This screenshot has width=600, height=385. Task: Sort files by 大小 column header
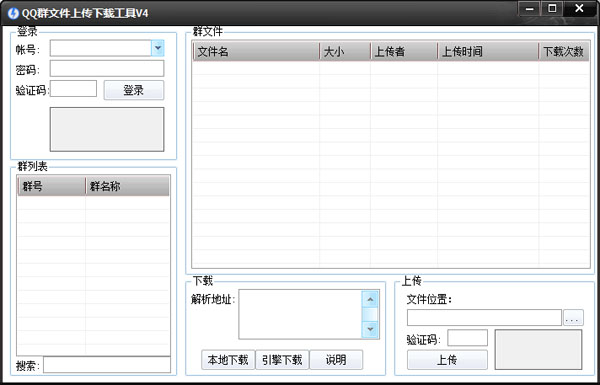coord(345,51)
